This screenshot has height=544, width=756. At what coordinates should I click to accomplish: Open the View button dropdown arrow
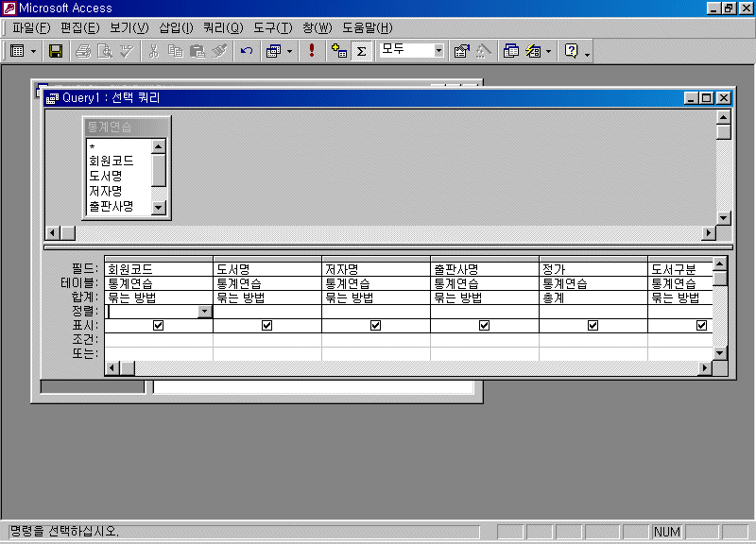[x=33, y=51]
